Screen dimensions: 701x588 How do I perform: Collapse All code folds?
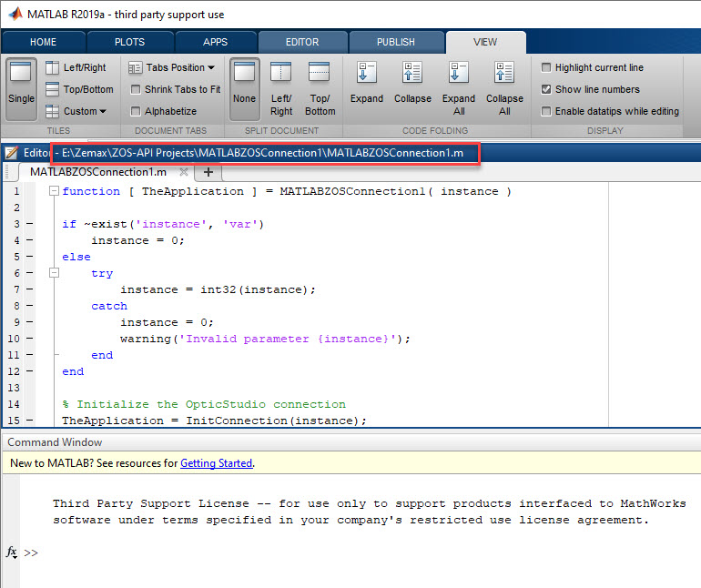pos(504,87)
